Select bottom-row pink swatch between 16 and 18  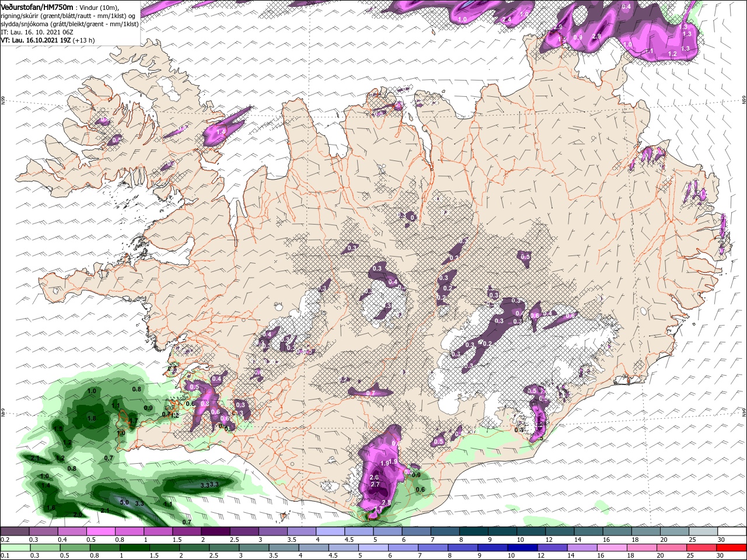(611, 547)
